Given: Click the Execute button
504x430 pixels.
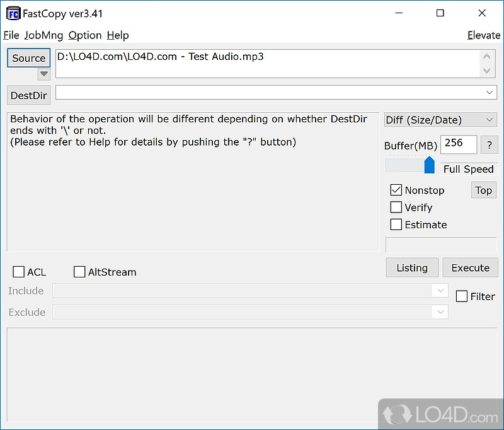Looking at the screenshot, I should [470, 267].
